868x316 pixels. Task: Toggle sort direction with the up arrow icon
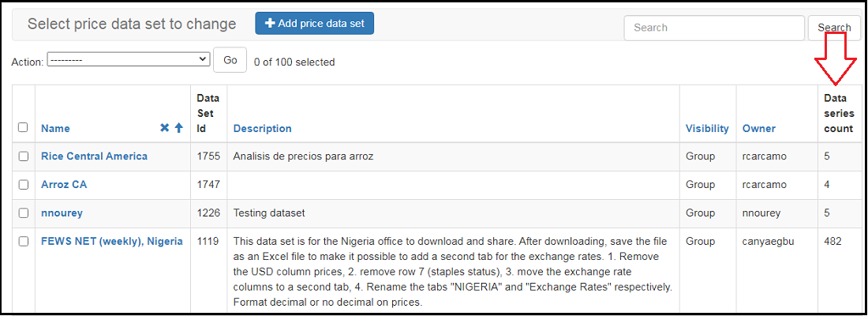[x=178, y=128]
